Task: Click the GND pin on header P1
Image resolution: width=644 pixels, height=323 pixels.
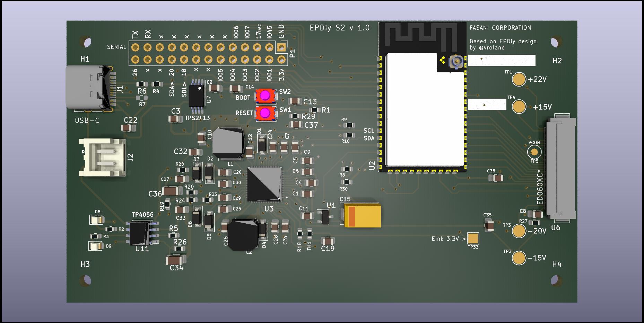Action: tap(281, 47)
